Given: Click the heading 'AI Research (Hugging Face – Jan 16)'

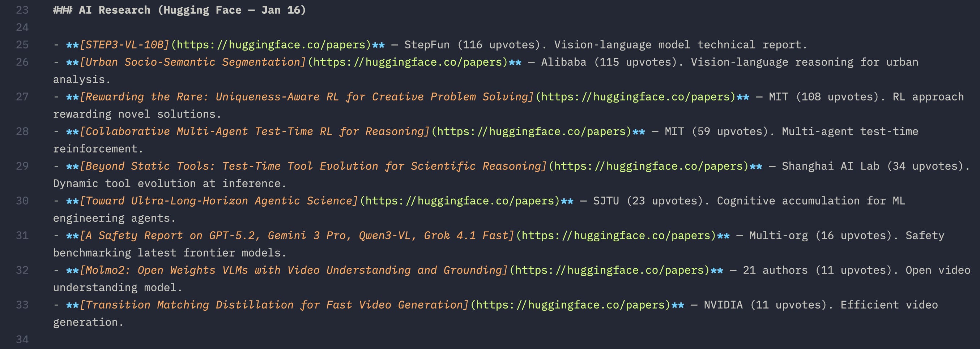Looking at the screenshot, I should click(192, 10).
